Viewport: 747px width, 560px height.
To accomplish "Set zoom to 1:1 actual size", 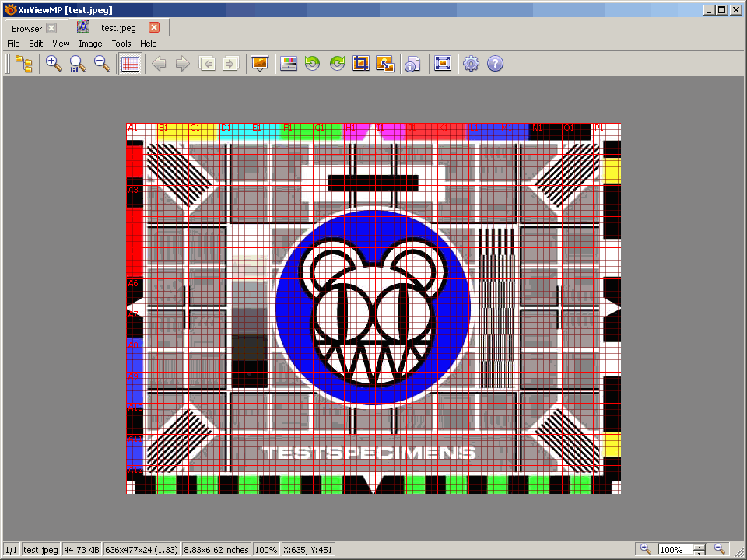I will [x=78, y=63].
